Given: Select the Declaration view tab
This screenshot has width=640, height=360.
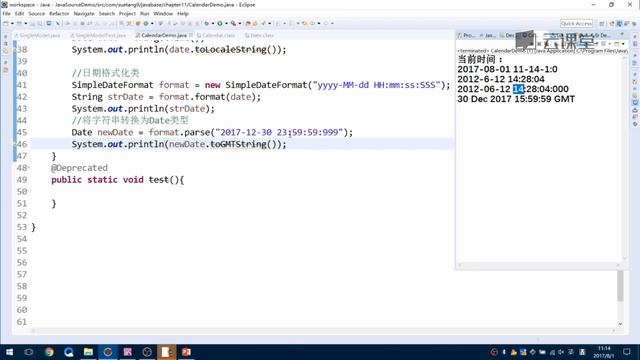Looking at the screenshot, I should (507, 36).
